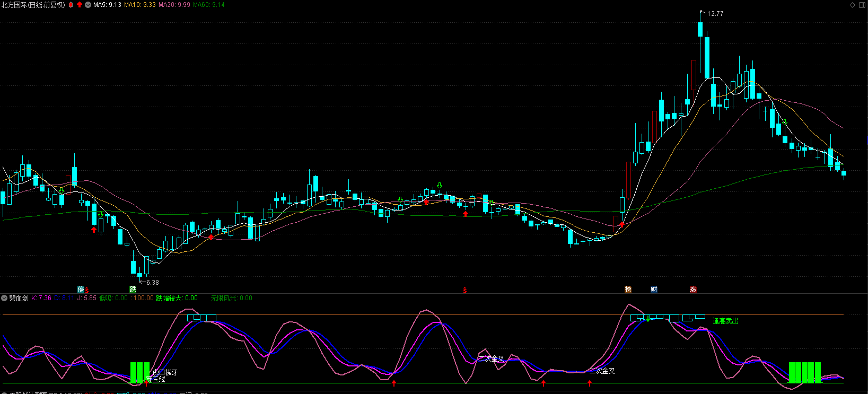Screen dimensions: 868x394
Task: Expand the 碧血剑 indicator dropdown
Action: (x=4, y=298)
